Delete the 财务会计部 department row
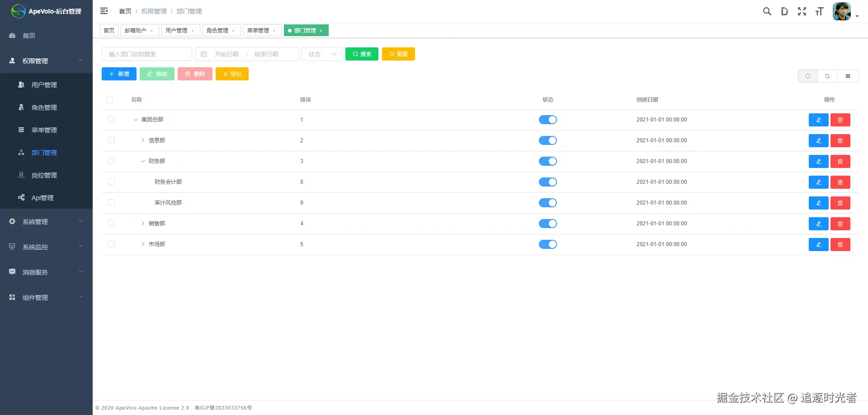This screenshot has height=415, width=868. pos(840,182)
